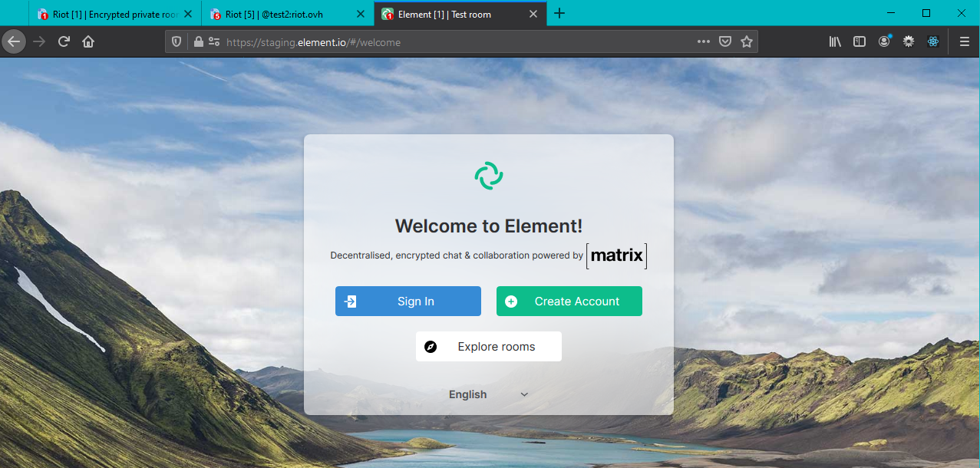Open the browser home page

(x=88, y=42)
